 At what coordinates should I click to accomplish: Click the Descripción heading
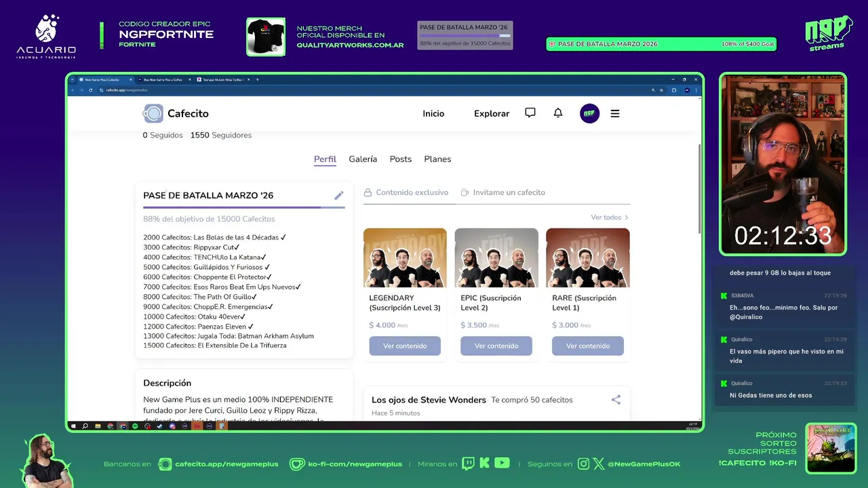coord(167,383)
